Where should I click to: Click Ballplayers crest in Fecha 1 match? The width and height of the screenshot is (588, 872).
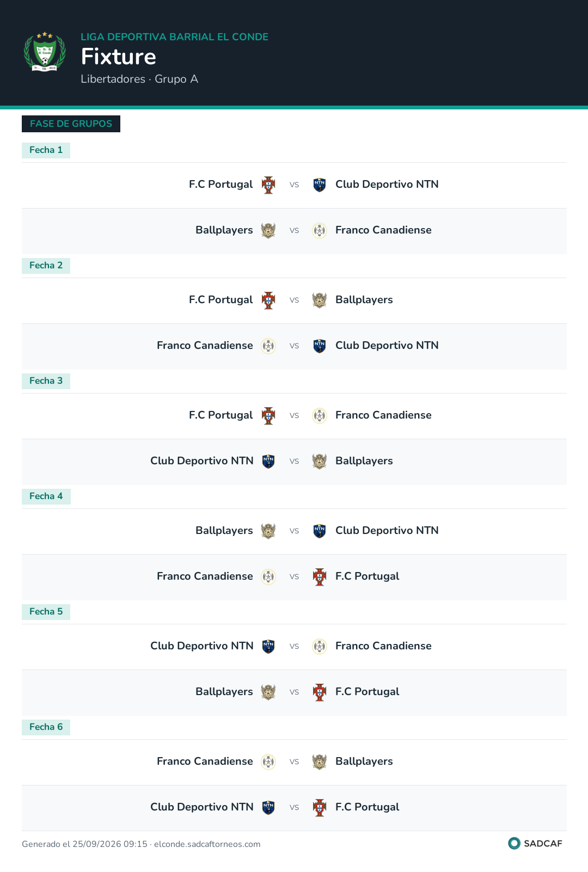(268, 231)
